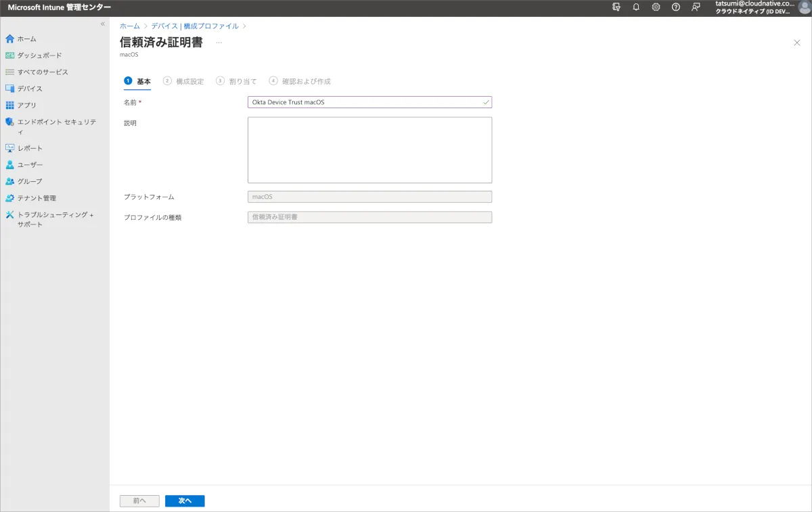The width and height of the screenshot is (812, 512).
Task: Click the ホーム breadcrumb link
Action: point(130,26)
